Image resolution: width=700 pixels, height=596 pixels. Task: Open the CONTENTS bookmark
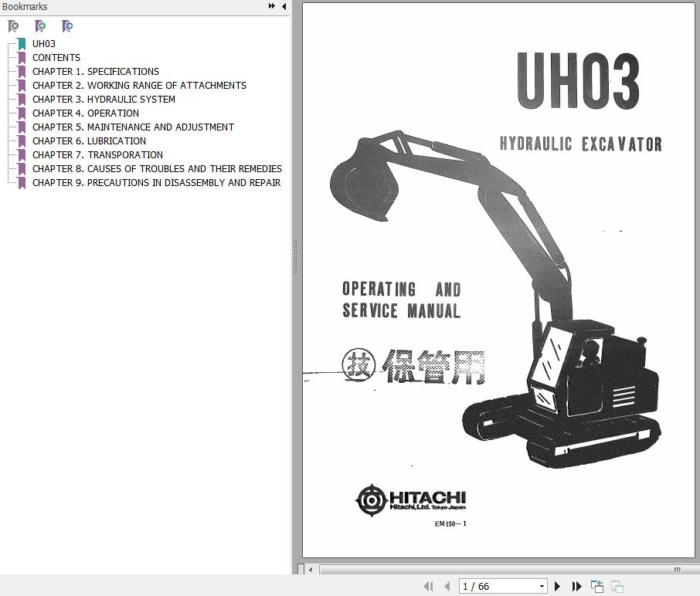point(56,58)
